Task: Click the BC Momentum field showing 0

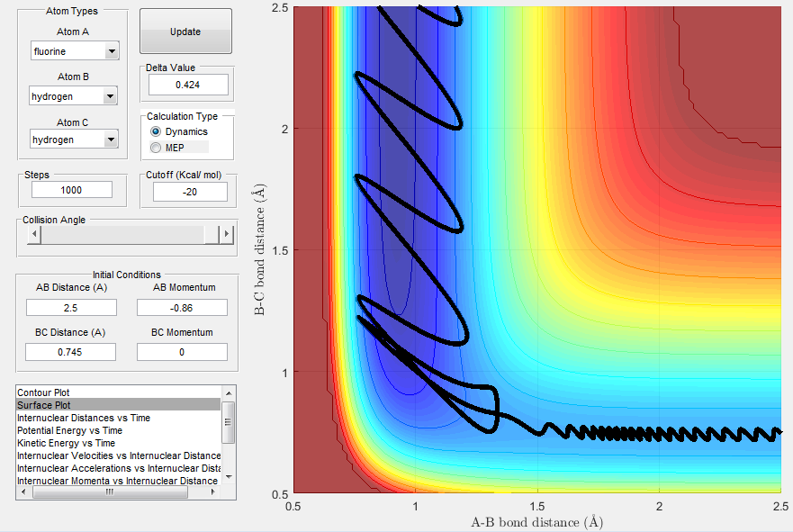Action: pos(182,352)
